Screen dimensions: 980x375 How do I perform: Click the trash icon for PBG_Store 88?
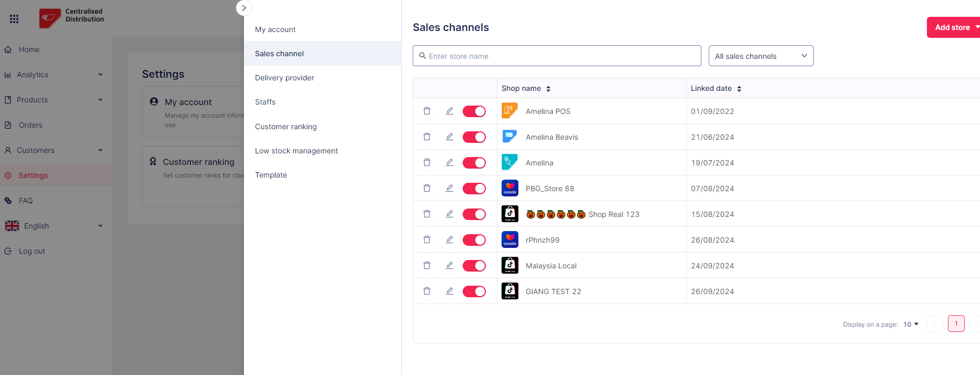pyautogui.click(x=427, y=189)
